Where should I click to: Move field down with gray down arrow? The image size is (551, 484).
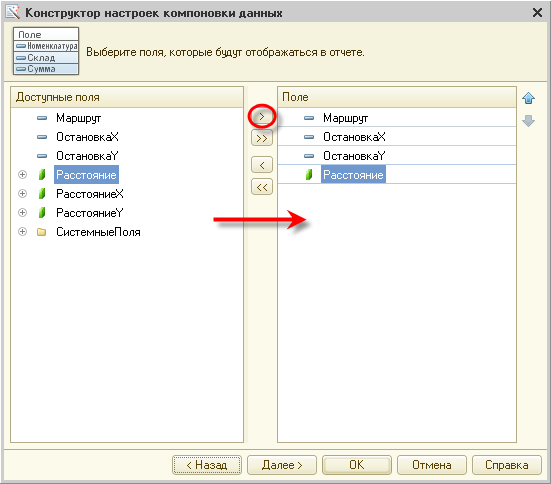pos(528,121)
